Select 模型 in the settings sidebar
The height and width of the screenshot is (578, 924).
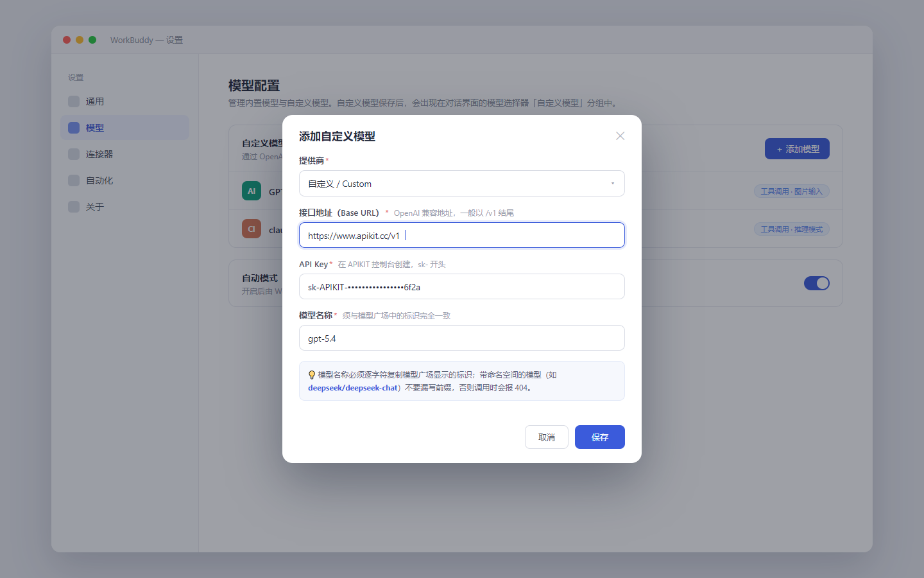(124, 128)
